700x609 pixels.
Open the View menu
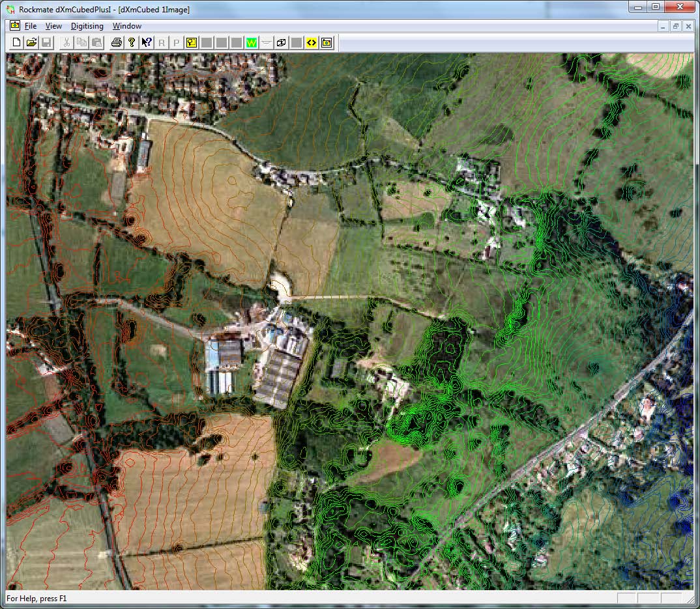53,26
